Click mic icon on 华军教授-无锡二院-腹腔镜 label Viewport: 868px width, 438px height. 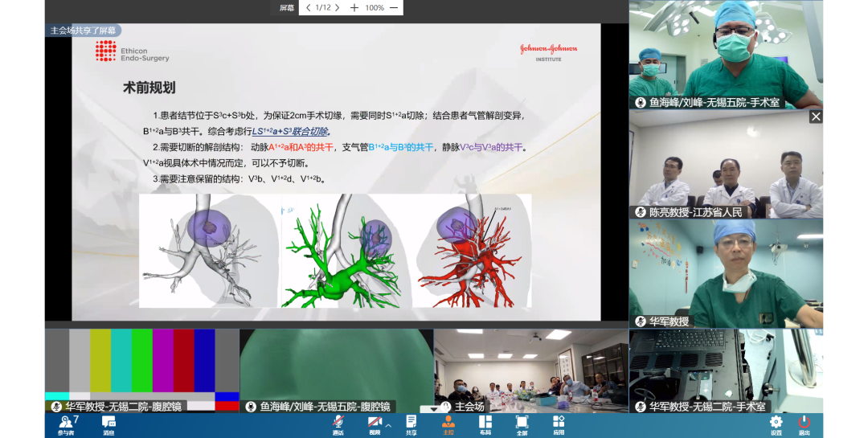[x=56, y=407]
